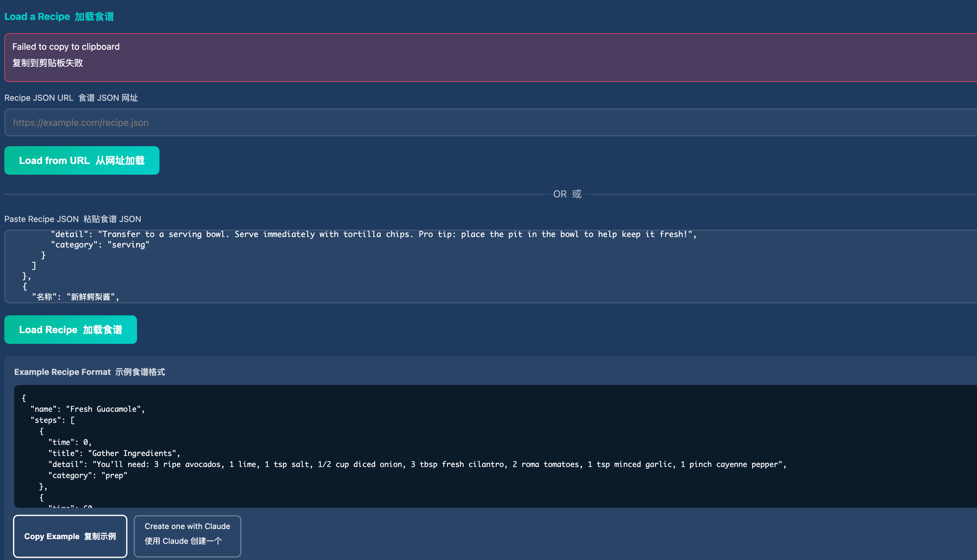Click the "category": "prep" line in example
Image resolution: width=977 pixels, height=560 pixels.
pos(88,475)
